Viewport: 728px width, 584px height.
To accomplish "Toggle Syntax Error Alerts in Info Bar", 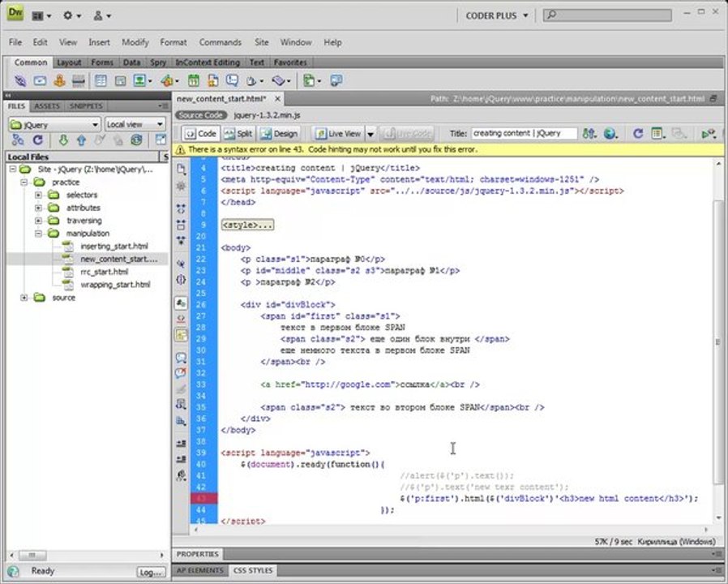I will click(x=181, y=334).
